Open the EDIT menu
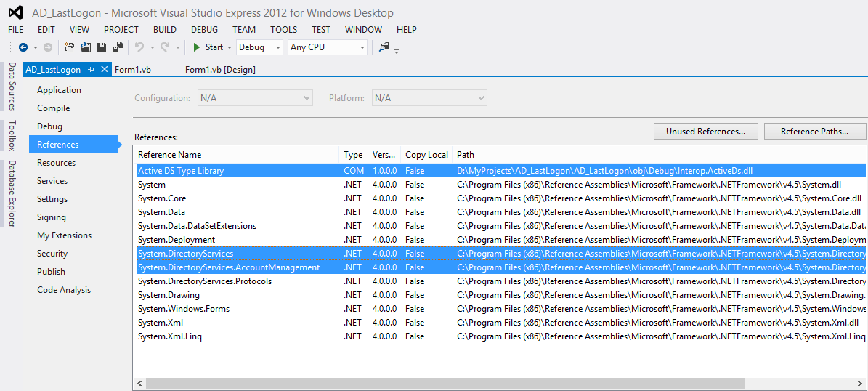Screen dimensions: 868x391 (46, 30)
